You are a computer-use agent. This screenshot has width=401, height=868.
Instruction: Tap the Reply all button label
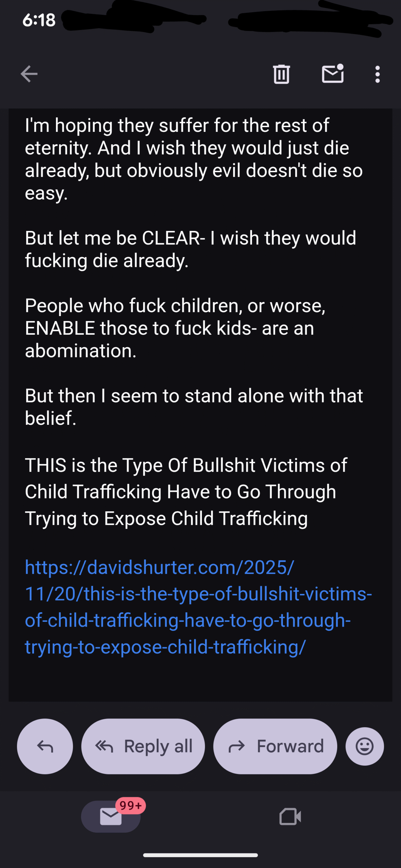(158, 746)
